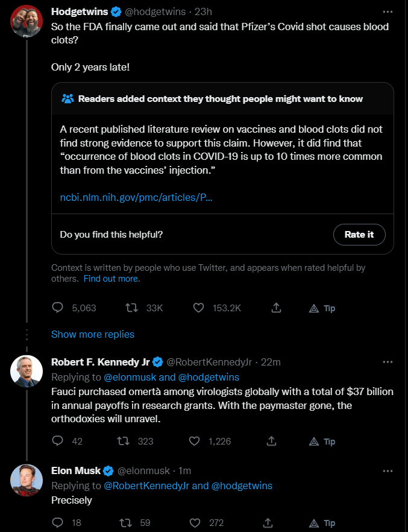Follow the 'Find out more' link
The width and height of the screenshot is (408, 532).
[x=111, y=279]
